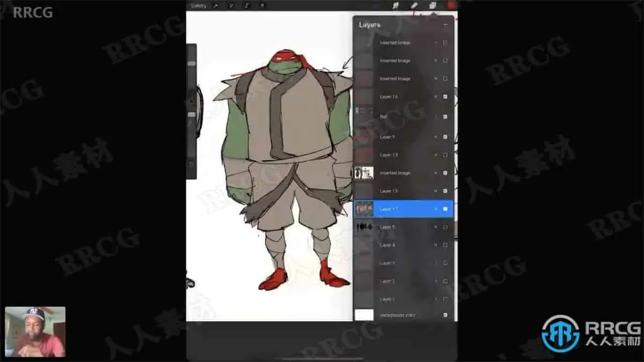This screenshot has width=644, height=362.
Task: Close the Layers panel via layers icon
Action: (x=433, y=5)
